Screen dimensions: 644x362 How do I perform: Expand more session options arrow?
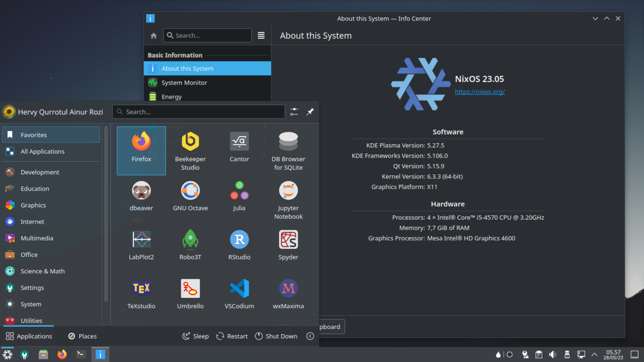pyautogui.click(x=310, y=336)
